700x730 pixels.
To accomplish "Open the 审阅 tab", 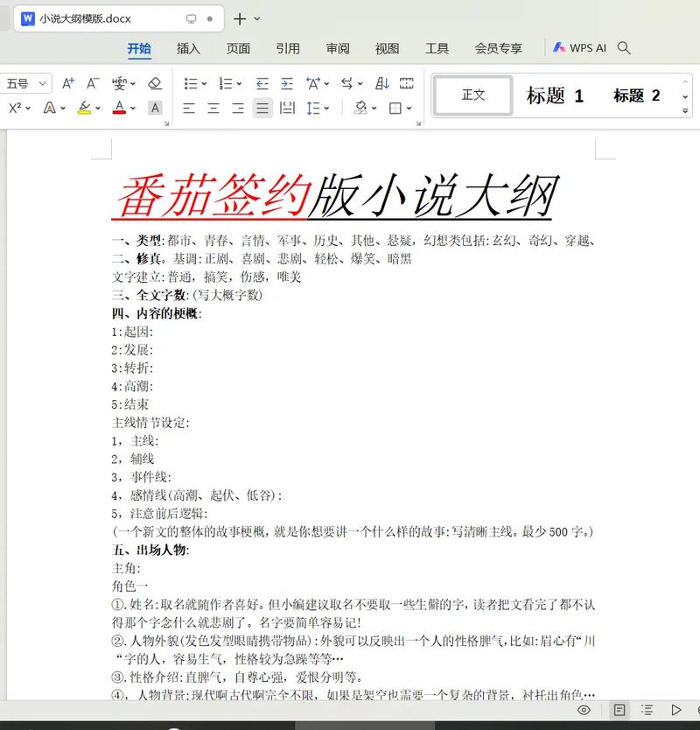I will click(338, 48).
